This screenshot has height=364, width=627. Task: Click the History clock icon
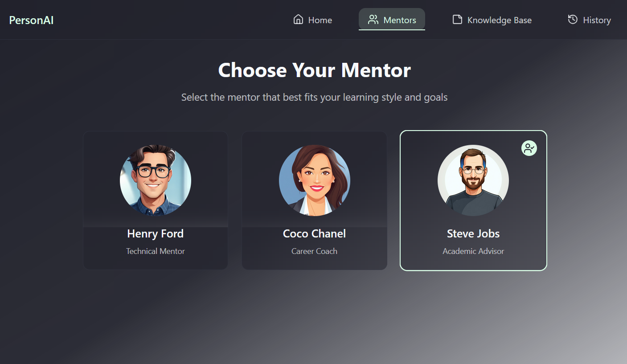point(573,20)
